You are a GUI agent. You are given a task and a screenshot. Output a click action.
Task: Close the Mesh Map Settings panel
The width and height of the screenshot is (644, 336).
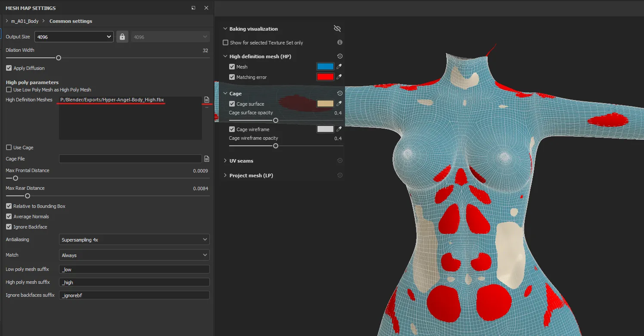[206, 8]
